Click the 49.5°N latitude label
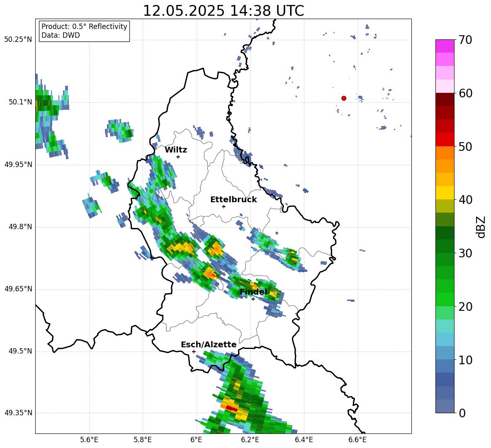 [20, 351]
